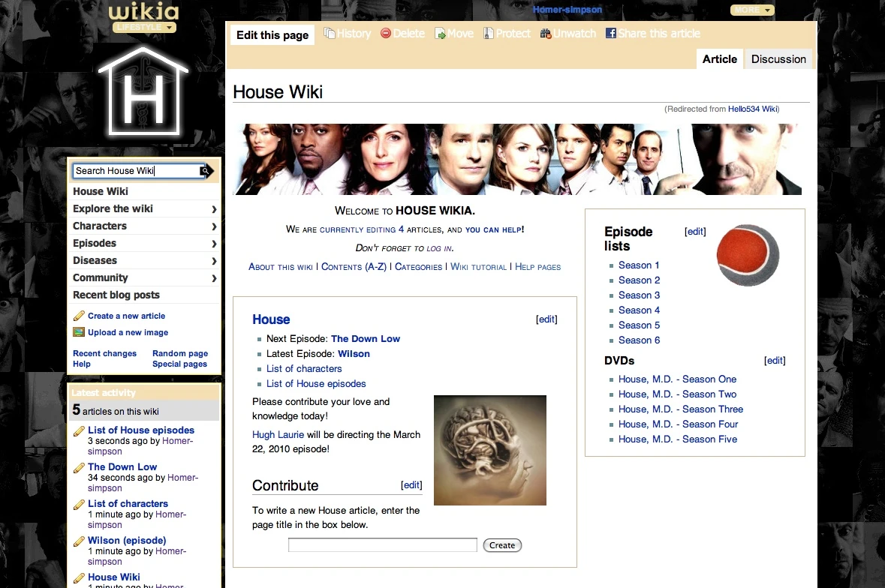Click pencil icon beside Create a new article
This screenshot has height=588, width=885.
(x=79, y=316)
